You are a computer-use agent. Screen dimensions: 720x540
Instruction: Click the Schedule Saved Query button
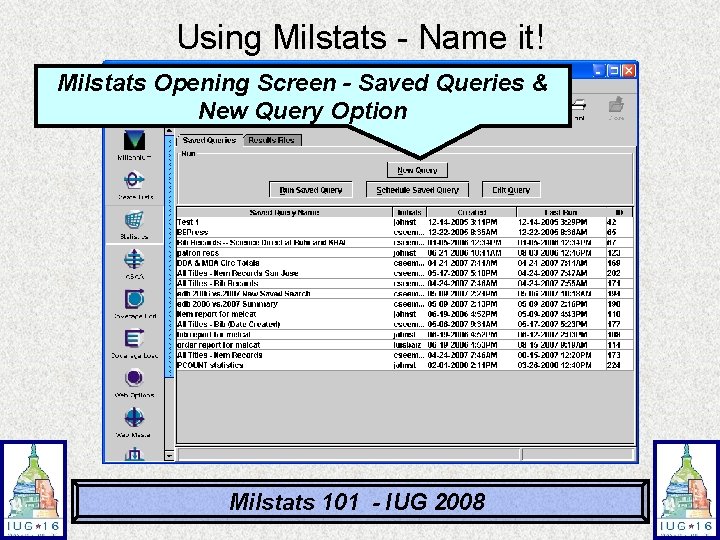[x=417, y=190]
